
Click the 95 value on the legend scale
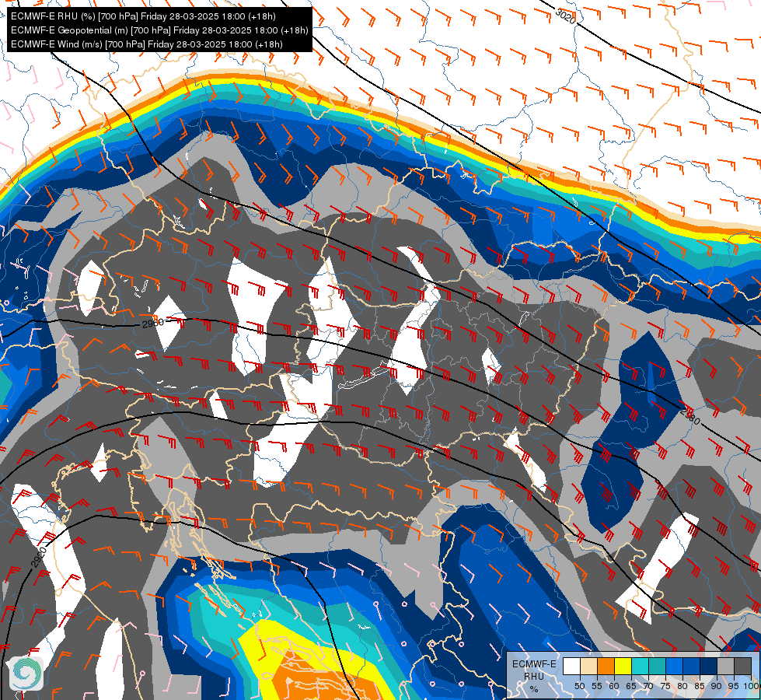pyautogui.click(x=734, y=686)
